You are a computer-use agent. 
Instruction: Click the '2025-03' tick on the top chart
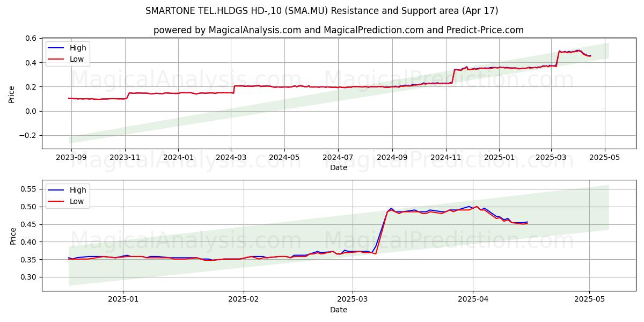pos(551,157)
